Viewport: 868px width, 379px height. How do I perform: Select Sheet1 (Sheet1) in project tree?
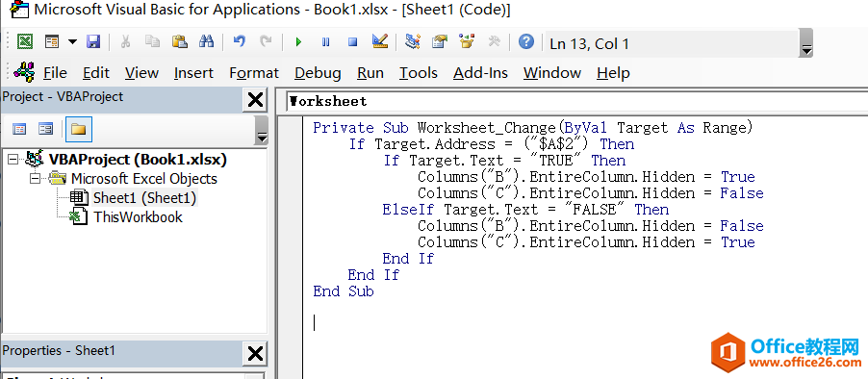(144, 197)
